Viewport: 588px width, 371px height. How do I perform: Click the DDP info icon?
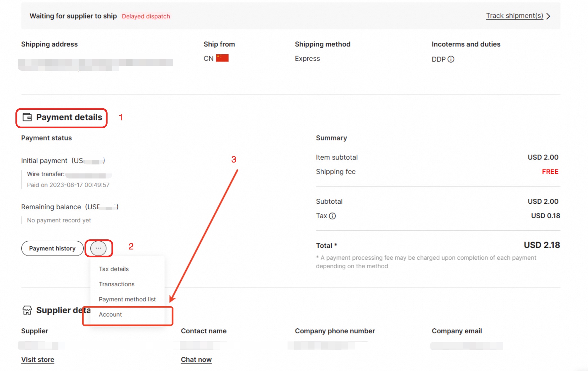pos(451,59)
